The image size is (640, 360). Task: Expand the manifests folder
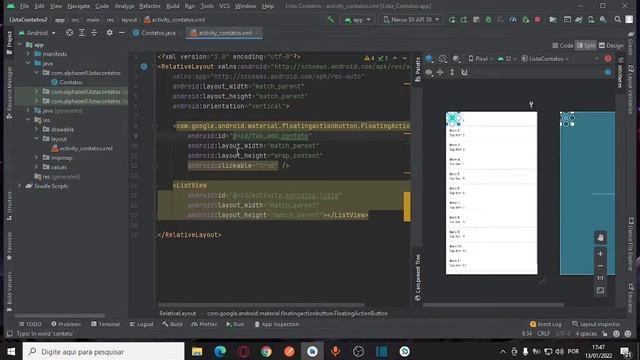[28, 54]
